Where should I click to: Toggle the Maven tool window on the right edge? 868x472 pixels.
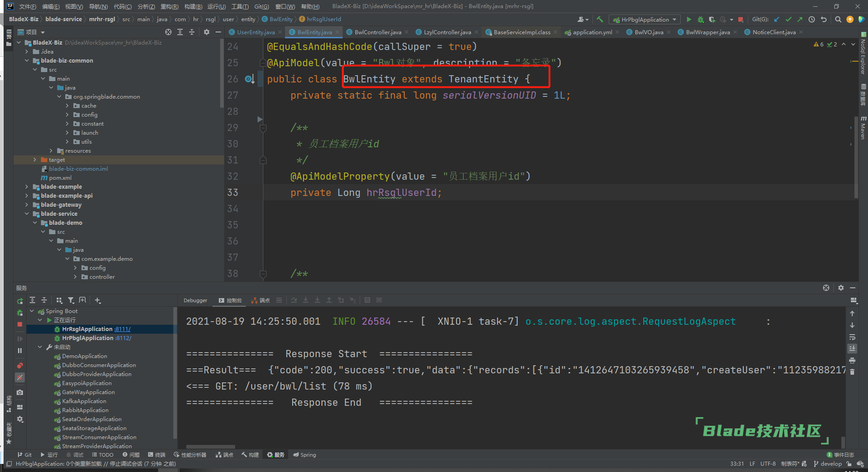[x=863, y=128]
